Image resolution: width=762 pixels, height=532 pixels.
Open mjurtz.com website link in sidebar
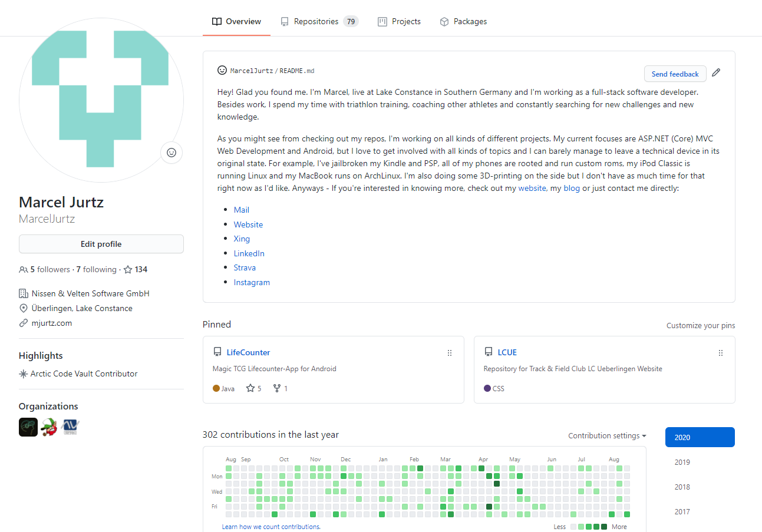pos(52,323)
